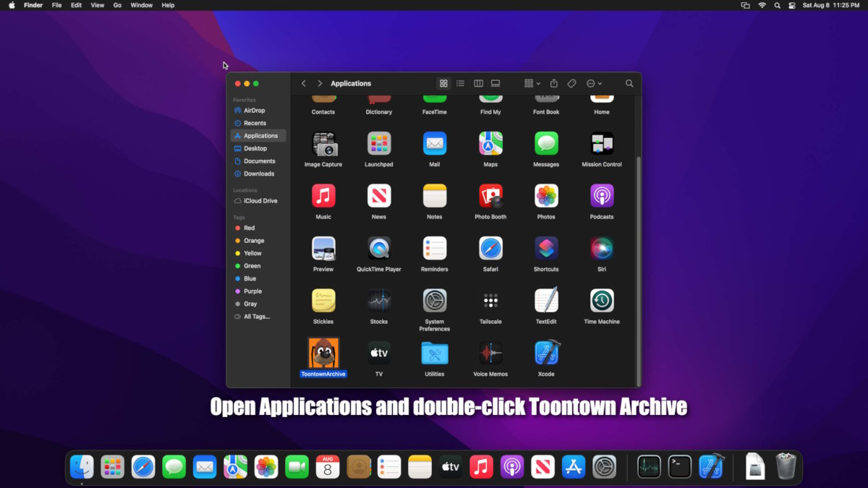The width and height of the screenshot is (868, 488).
Task: Open App Store from the Dock
Action: [573, 466]
